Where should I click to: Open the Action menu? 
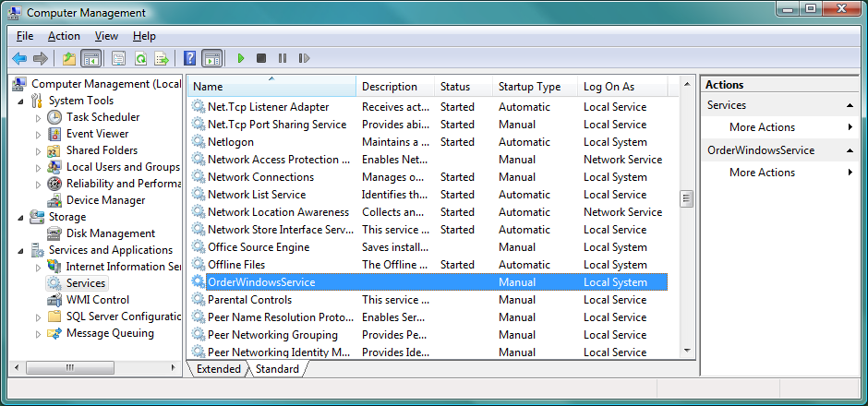[64, 36]
